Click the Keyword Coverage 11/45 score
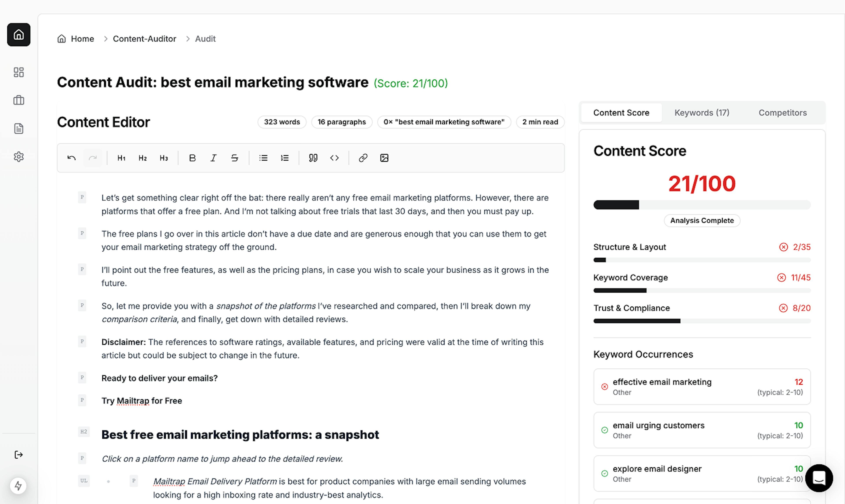Viewport: 845px width, 504px height. click(x=801, y=277)
